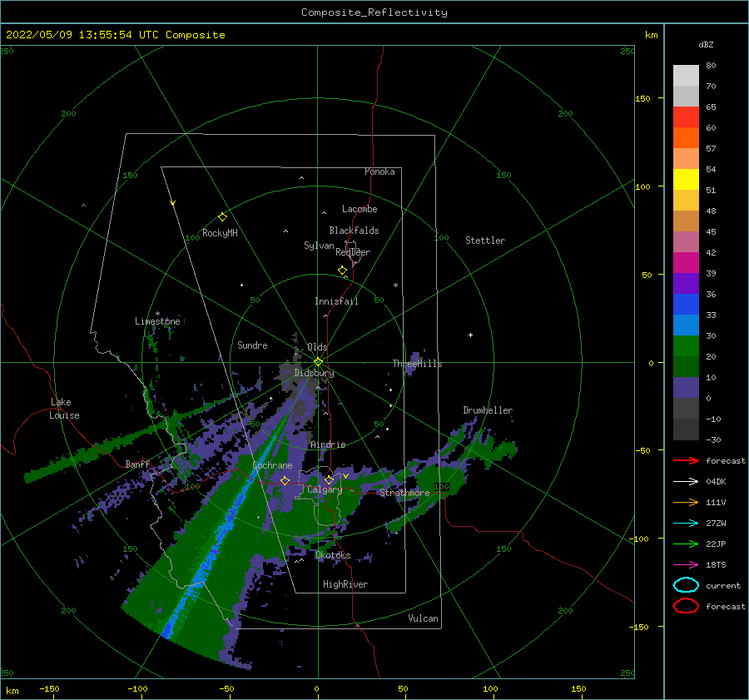Click the Ponoka label
The image size is (749, 700).
pos(379,171)
